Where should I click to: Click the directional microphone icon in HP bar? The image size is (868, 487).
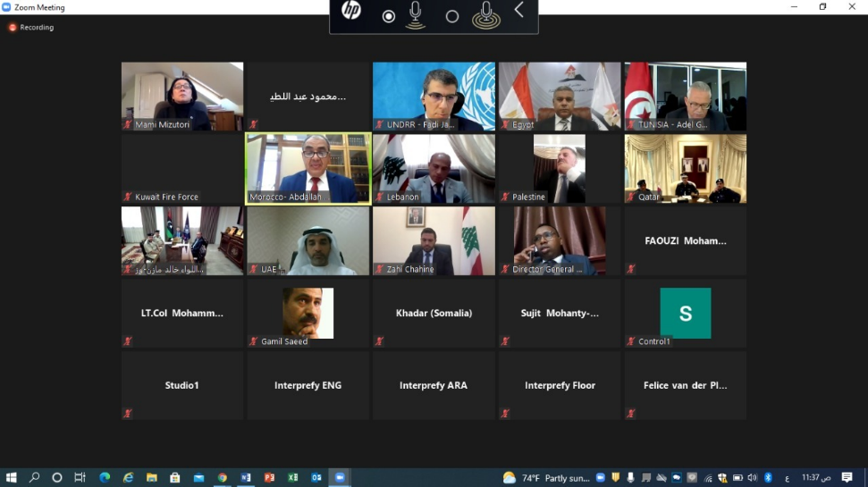coord(416,14)
